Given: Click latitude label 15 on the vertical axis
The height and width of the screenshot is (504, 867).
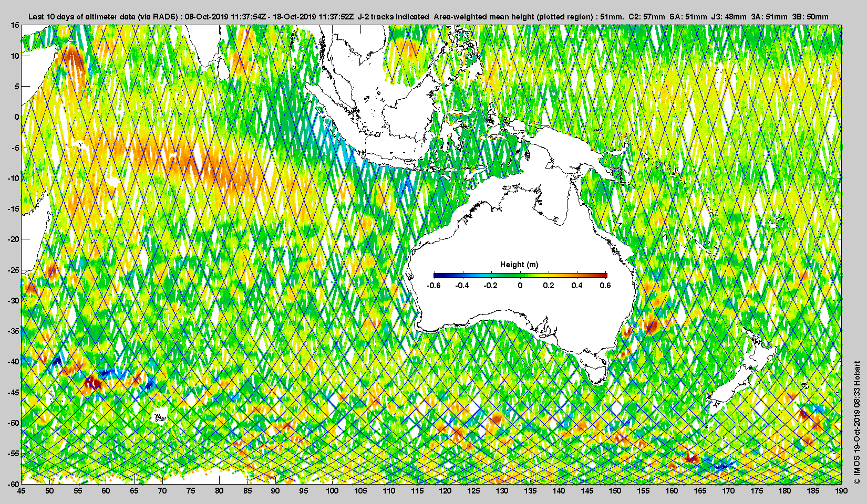Looking at the screenshot, I should pos(15,25).
